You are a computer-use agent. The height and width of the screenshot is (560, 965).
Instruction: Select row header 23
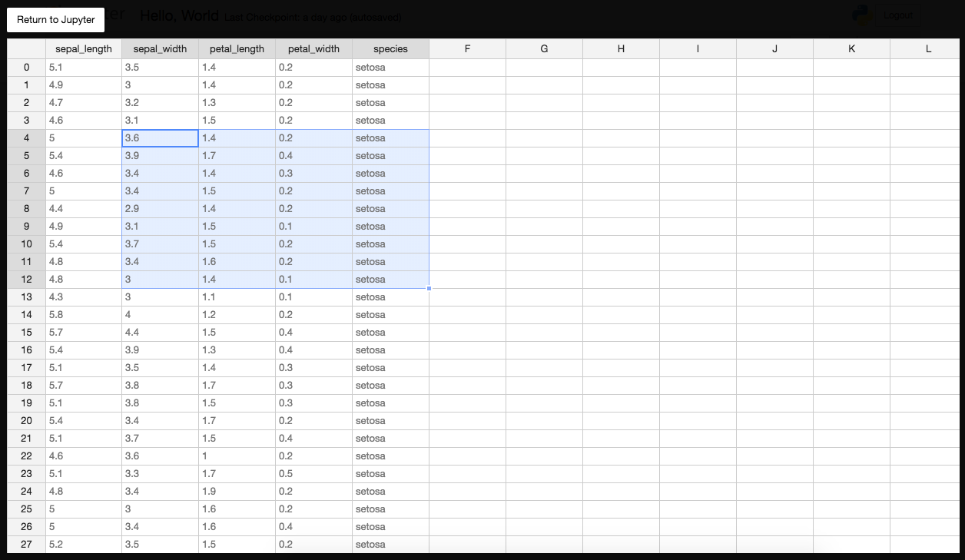pyautogui.click(x=26, y=474)
